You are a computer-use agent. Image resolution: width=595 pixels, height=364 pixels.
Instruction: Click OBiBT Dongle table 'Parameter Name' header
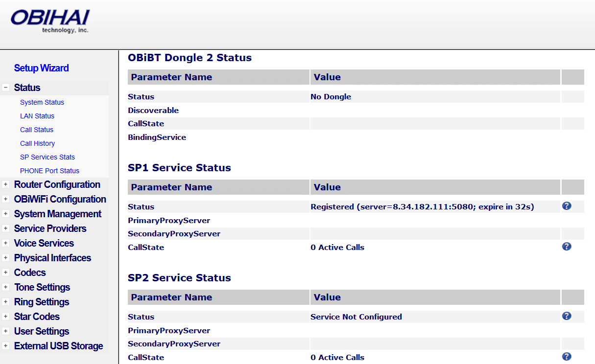click(171, 77)
